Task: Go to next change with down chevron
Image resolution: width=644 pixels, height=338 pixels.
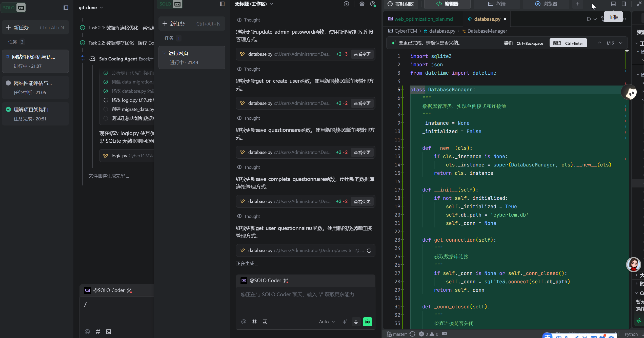Action: pyautogui.click(x=621, y=43)
